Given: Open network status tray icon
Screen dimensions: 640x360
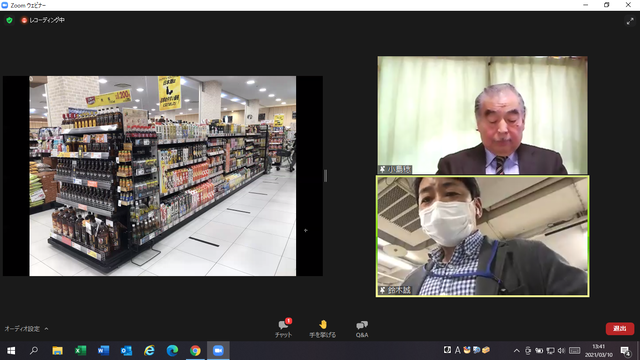Looking at the screenshot, I should 550,351.
